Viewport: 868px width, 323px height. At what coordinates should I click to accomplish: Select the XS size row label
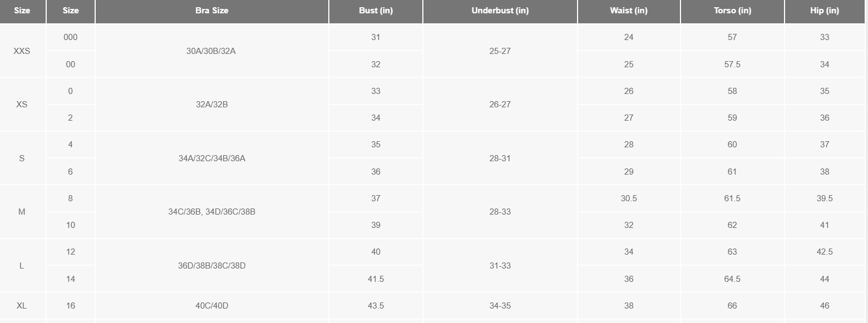tap(22, 105)
